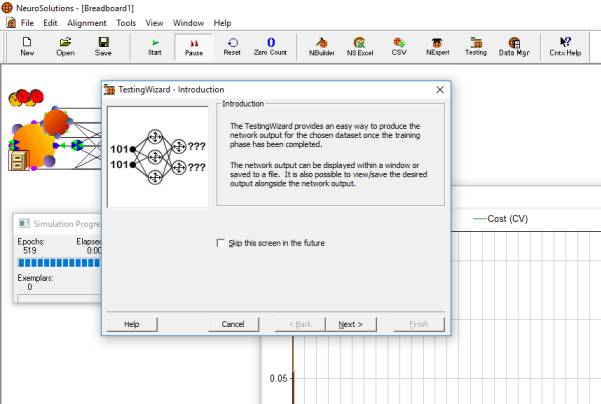The width and height of the screenshot is (601, 404).
Task: Enable Skip this screen in the future
Action: click(221, 243)
